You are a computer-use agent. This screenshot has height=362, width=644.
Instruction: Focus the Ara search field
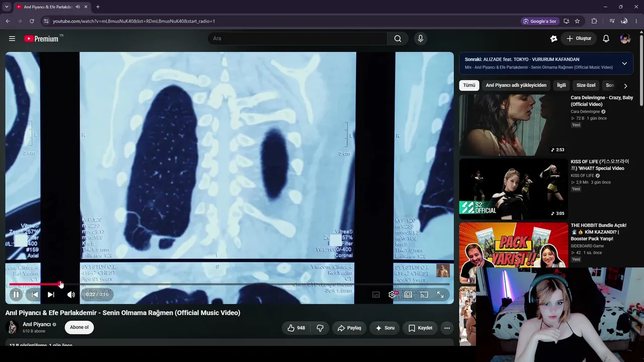point(297,39)
